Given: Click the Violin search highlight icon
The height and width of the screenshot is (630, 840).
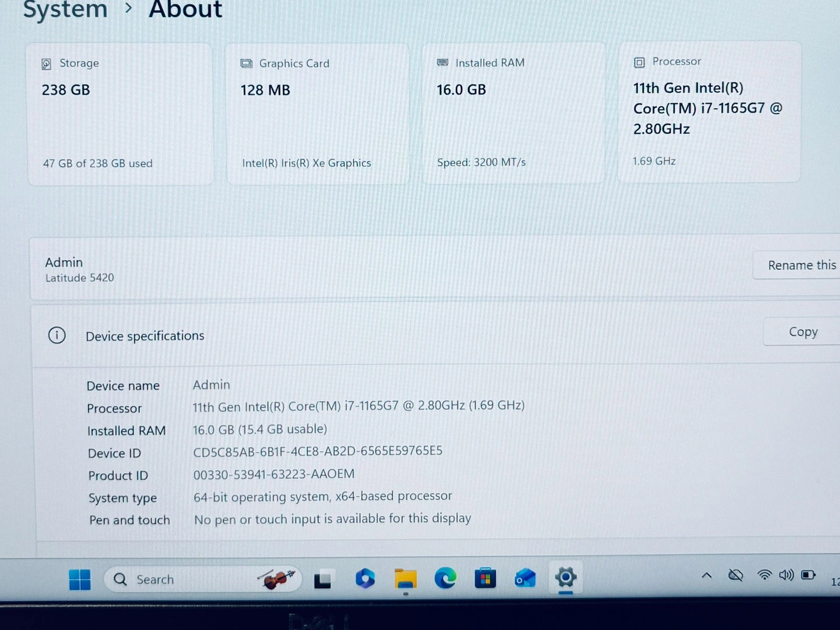Looking at the screenshot, I should [x=276, y=579].
